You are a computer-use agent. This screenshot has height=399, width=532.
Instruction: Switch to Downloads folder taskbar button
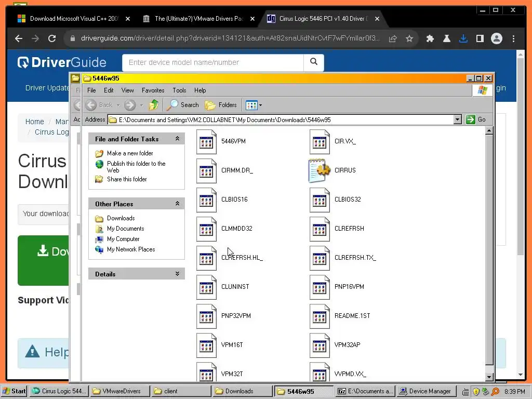click(x=242, y=391)
